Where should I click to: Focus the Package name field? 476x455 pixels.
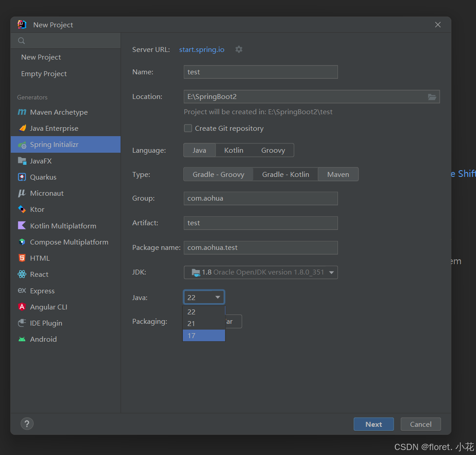click(x=261, y=248)
